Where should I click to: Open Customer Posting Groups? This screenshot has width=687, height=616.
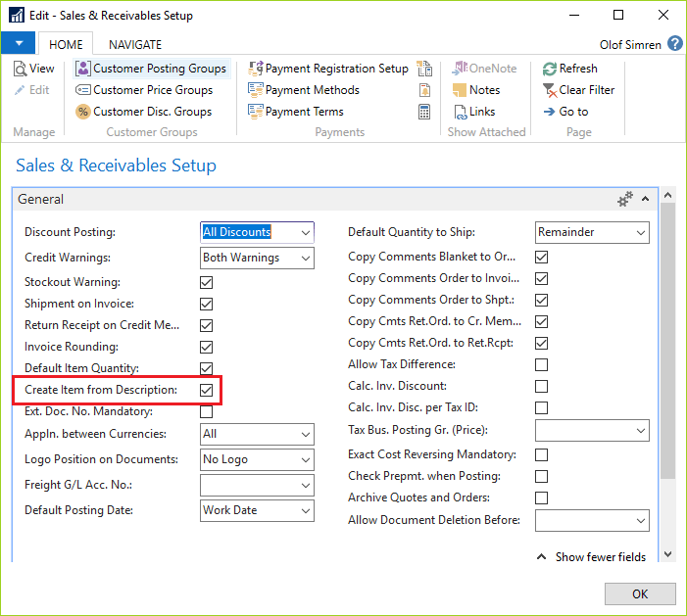[151, 69]
